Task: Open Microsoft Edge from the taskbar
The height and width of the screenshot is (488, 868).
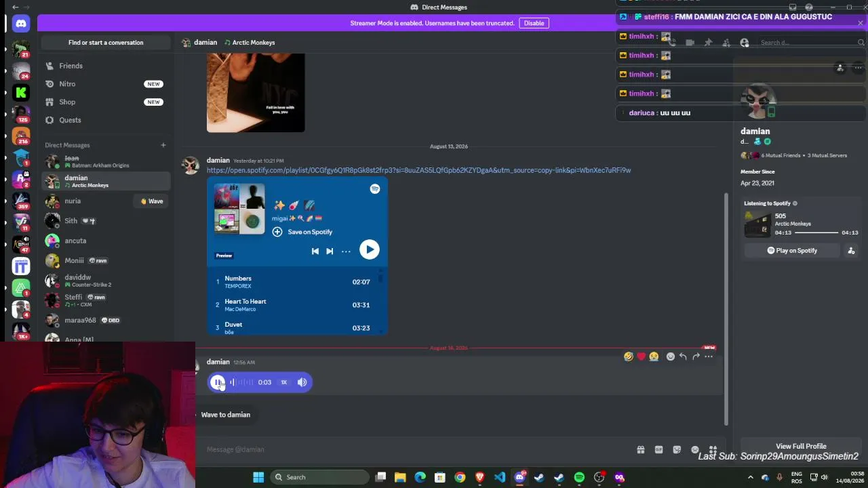Action: click(x=420, y=477)
